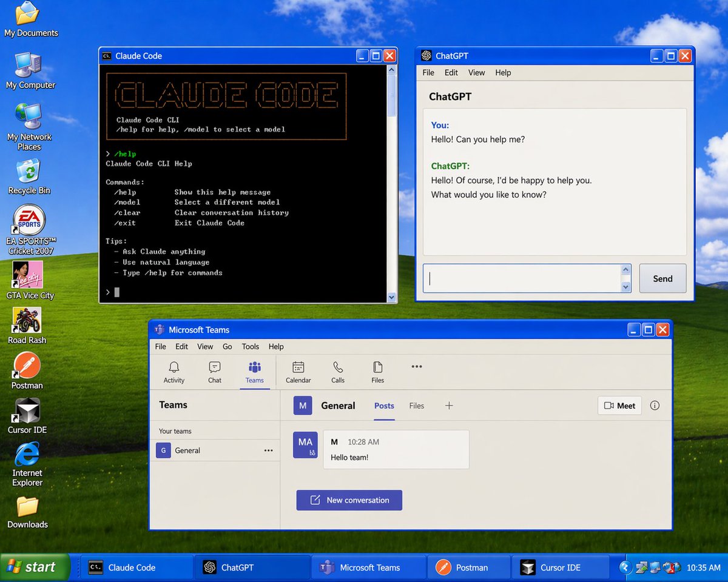
Task: Add a tab with the plus icon
Action: tap(449, 406)
